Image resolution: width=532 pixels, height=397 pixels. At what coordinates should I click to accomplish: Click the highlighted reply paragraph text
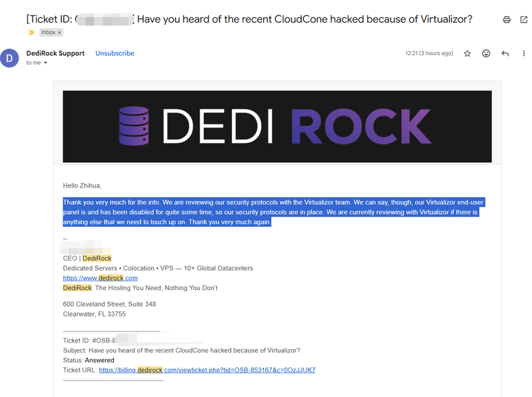click(266, 211)
